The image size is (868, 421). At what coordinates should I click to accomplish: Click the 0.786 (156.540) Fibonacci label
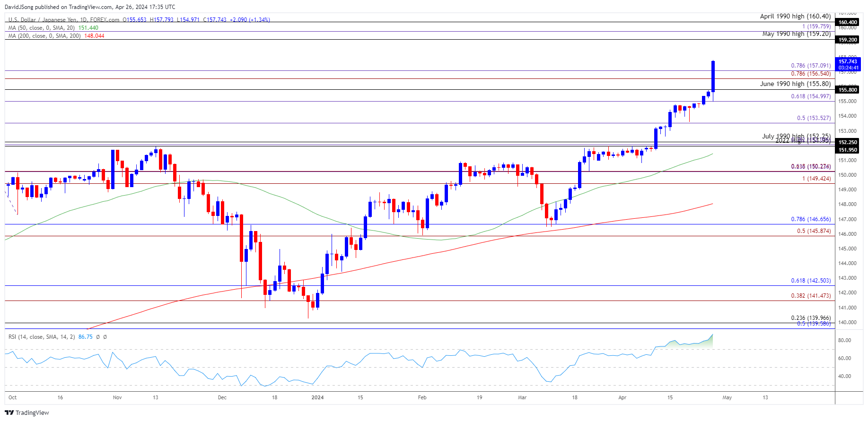pyautogui.click(x=811, y=74)
